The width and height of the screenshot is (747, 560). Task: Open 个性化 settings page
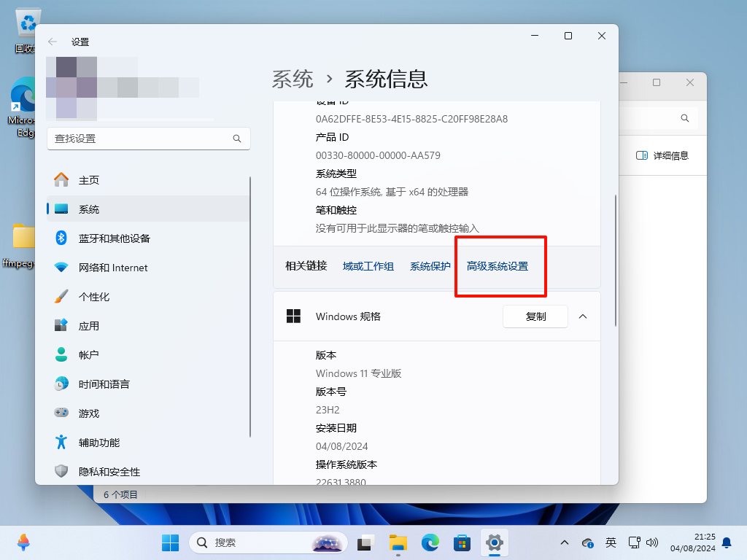coord(148,297)
